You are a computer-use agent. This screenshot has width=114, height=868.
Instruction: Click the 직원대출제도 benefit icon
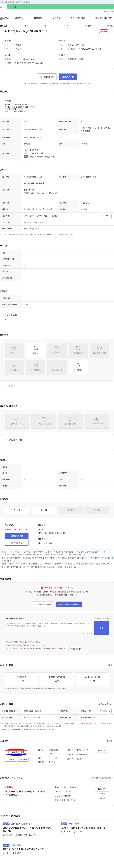[36, 367]
